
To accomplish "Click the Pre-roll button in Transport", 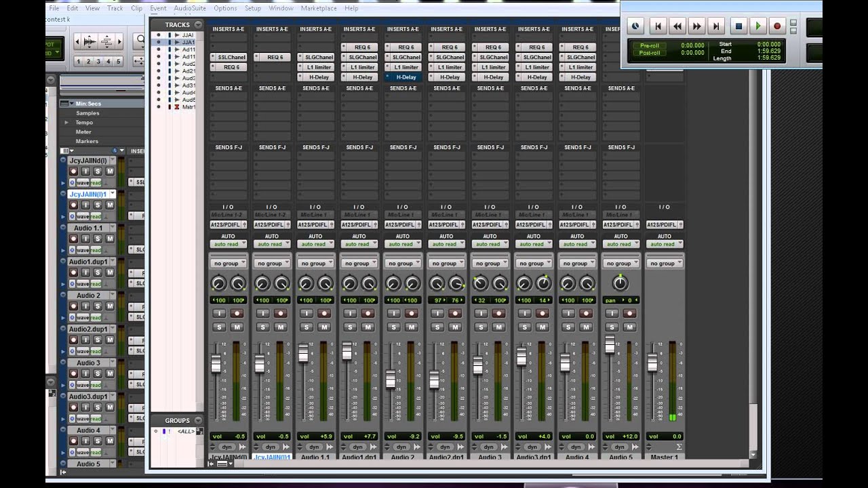I will 650,45.
